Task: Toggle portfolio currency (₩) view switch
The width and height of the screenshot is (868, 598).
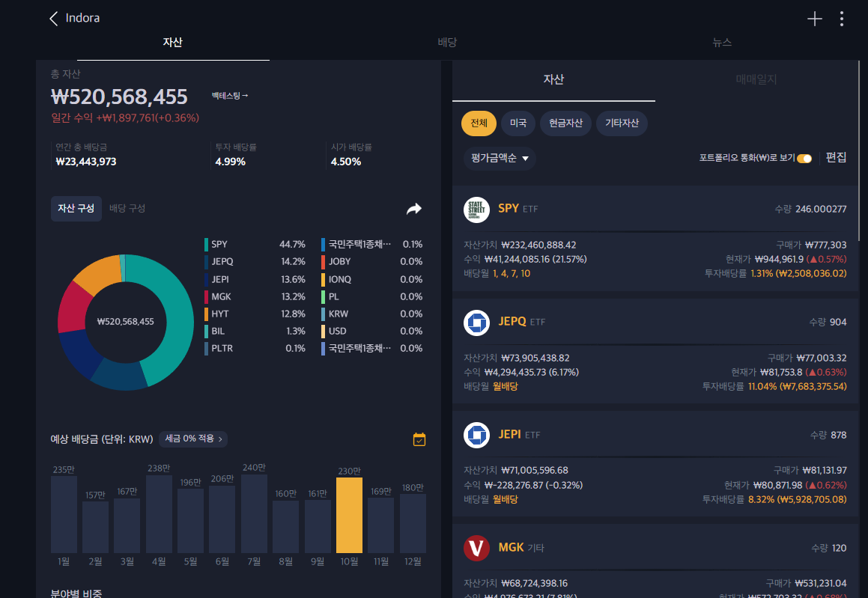Action: tap(804, 158)
